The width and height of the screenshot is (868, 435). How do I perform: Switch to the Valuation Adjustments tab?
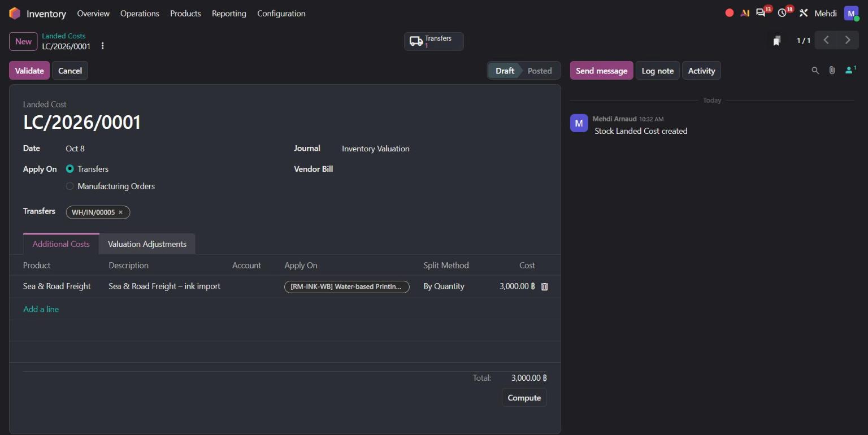coord(147,244)
